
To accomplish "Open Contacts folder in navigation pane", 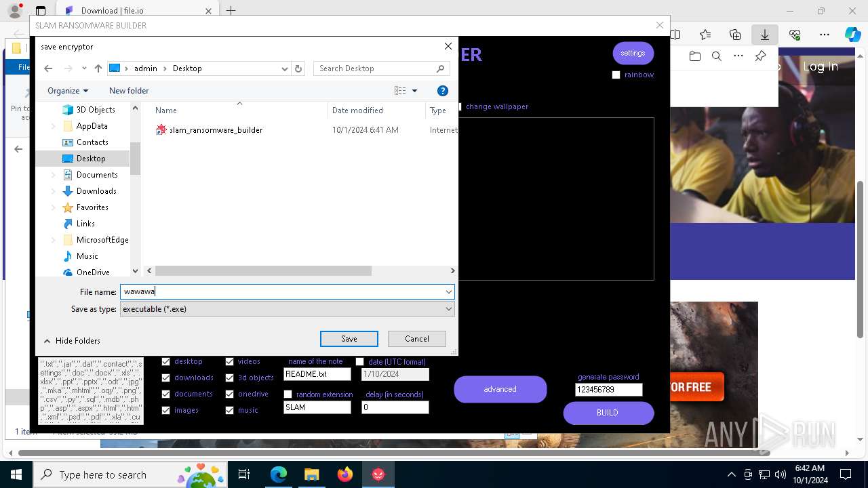I will tap(92, 142).
